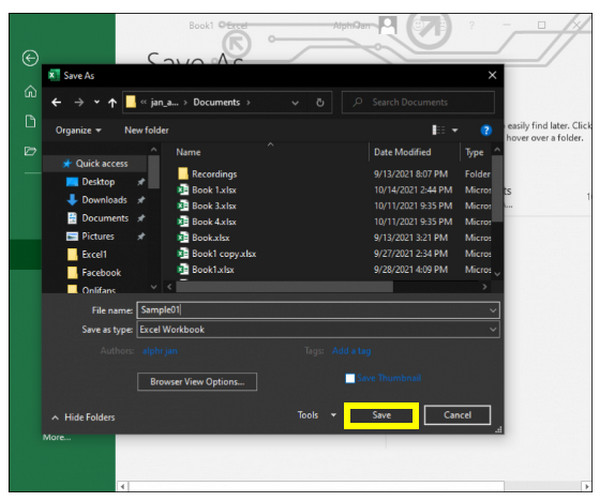600x502 pixels.
Task: Open the Help question mark icon
Action: point(486,130)
